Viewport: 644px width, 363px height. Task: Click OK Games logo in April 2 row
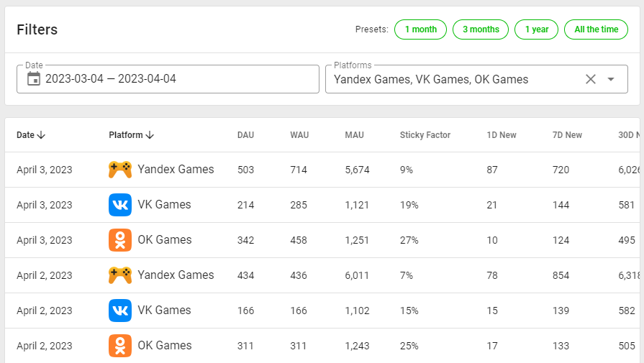pos(120,346)
